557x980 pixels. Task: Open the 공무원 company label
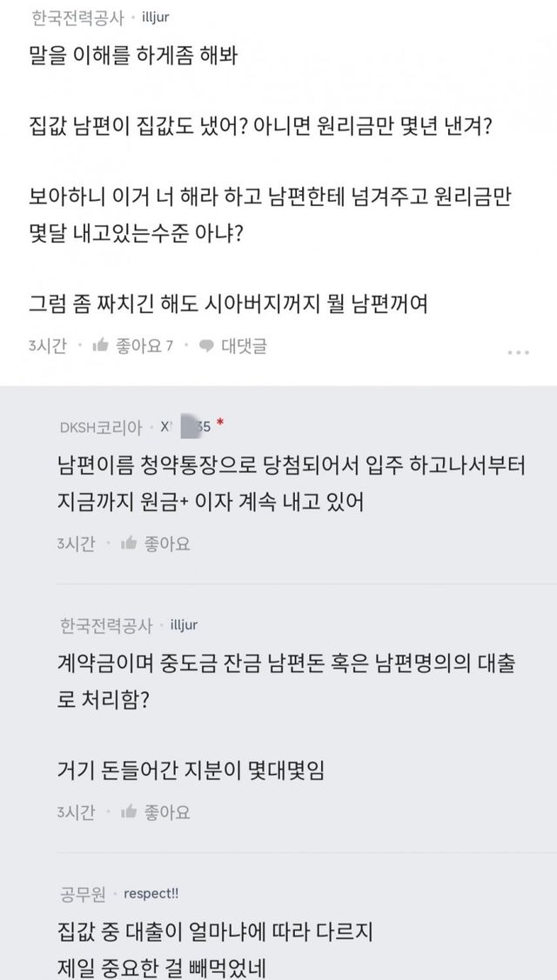[83, 893]
